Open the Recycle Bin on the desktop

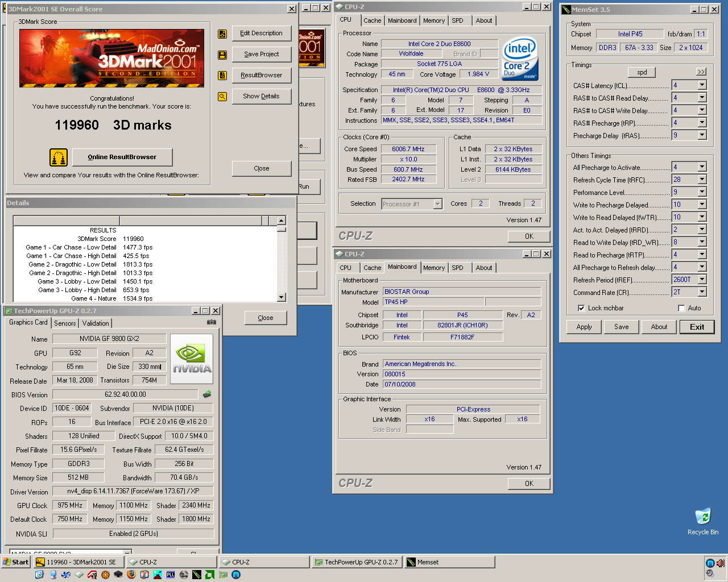(x=703, y=521)
